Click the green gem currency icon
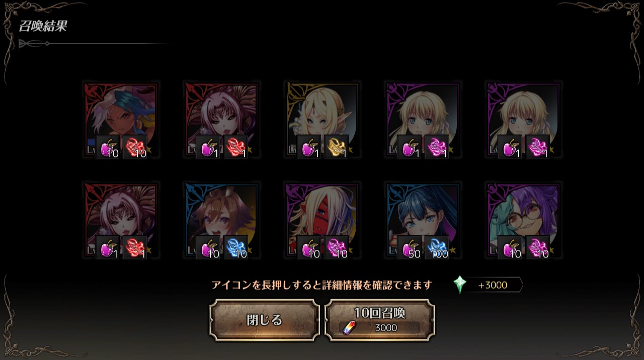This screenshot has height=360, width=644. (459, 285)
